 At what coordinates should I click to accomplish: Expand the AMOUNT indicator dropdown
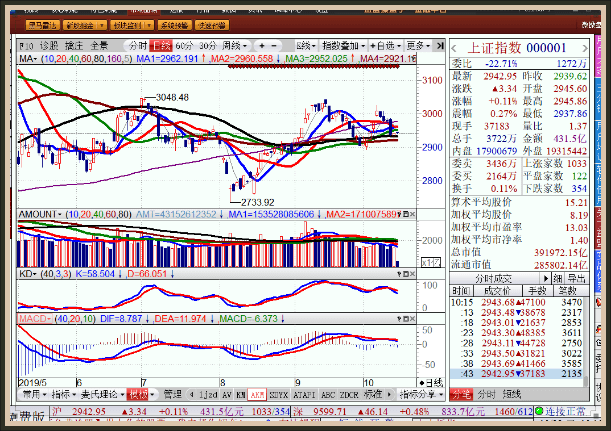pos(40,214)
